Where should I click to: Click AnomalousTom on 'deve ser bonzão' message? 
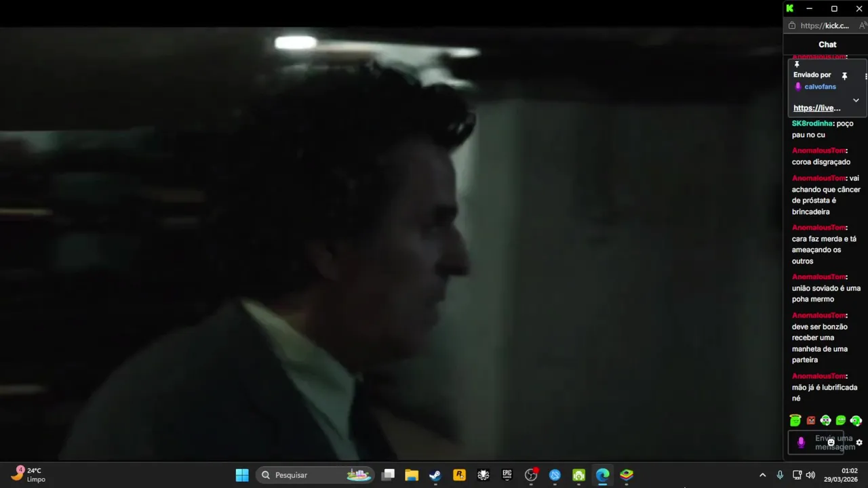(x=818, y=315)
